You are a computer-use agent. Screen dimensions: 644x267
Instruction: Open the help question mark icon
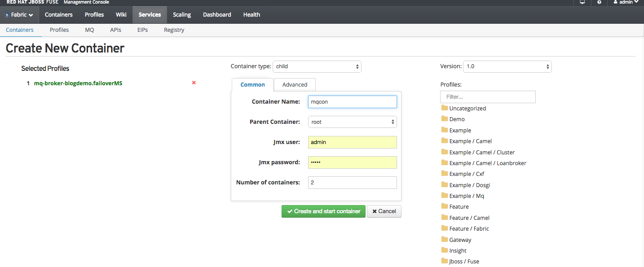(599, 2)
